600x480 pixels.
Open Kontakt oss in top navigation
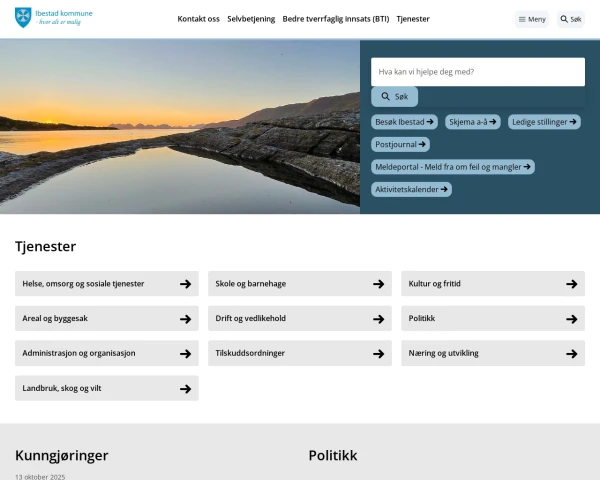[198, 19]
